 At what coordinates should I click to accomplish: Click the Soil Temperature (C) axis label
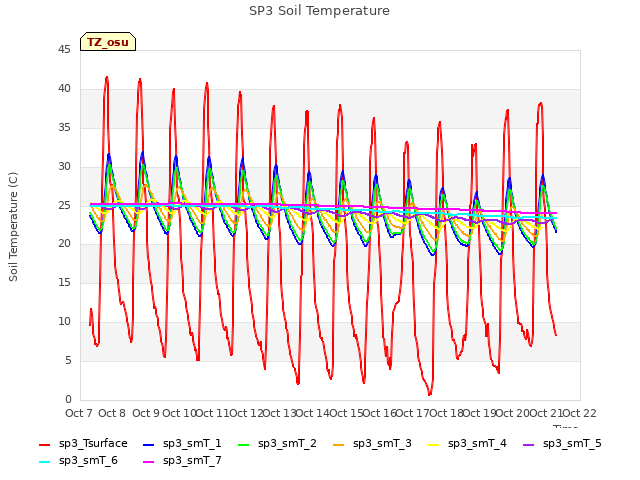click(13, 227)
